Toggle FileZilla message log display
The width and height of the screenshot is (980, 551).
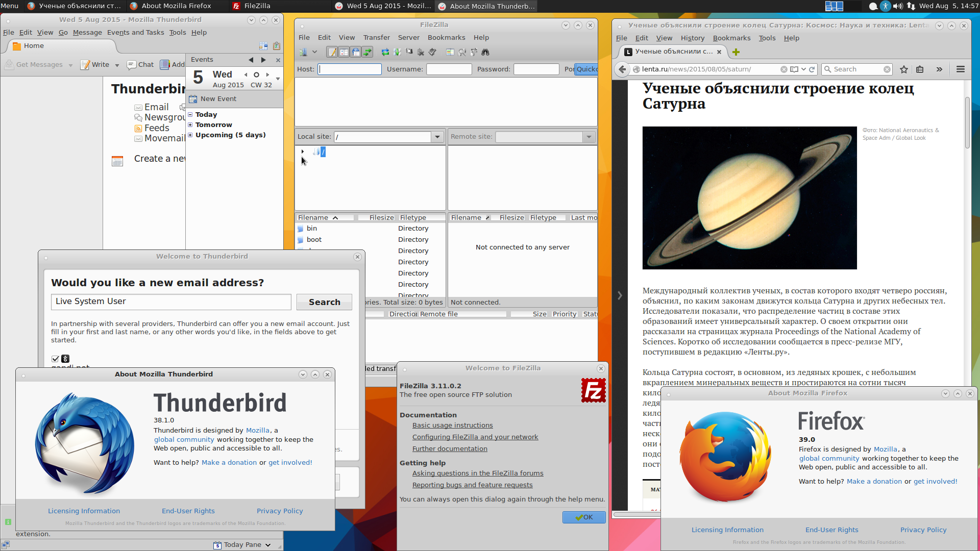point(332,52)
